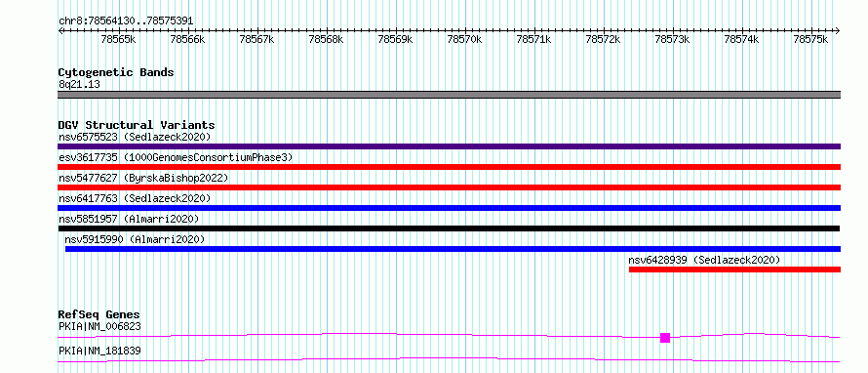Screen dimensions: 868x373
Task: Click the gray 8q21.13 cytogenetic band bar
Action: pyautogui.click(x=449, y=95)
